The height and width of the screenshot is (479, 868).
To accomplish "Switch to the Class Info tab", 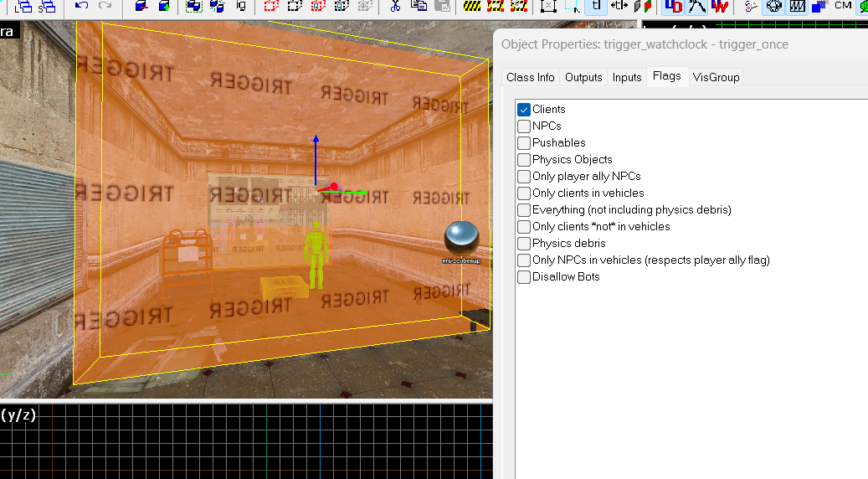I will 530,77.
